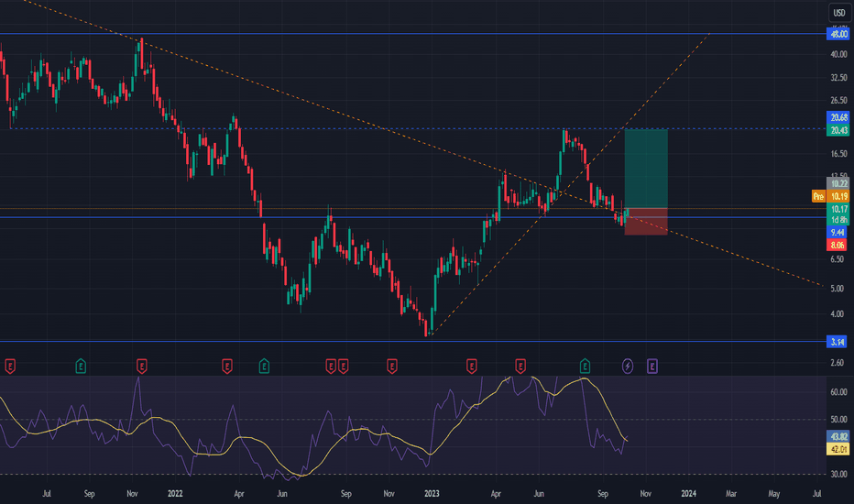Screen dimensions: 854x504
Task: Select the 43.82 RSI value label
Action: (838, 436)
